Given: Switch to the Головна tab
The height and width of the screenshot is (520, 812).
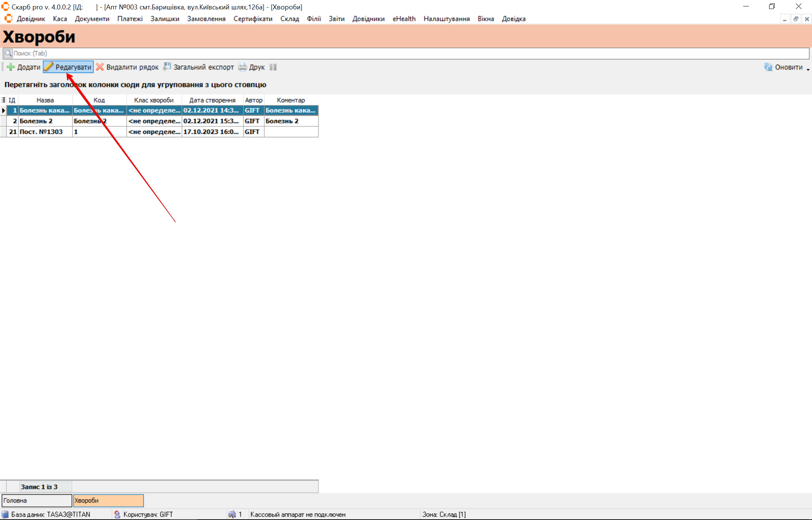Looking at the screenshot, I should pos(36,500).
